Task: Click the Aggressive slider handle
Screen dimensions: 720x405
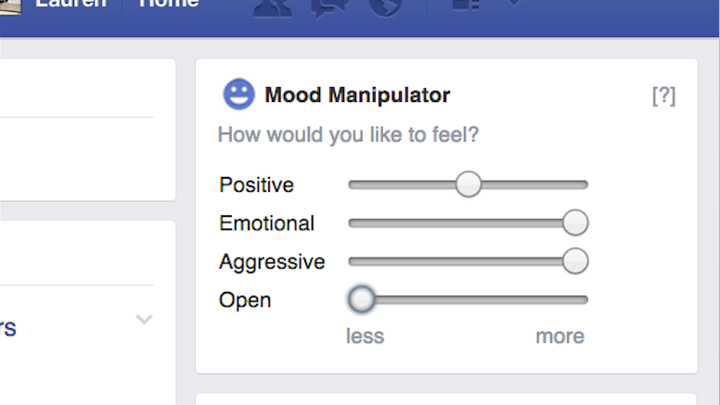Action: tap(575, 261)
